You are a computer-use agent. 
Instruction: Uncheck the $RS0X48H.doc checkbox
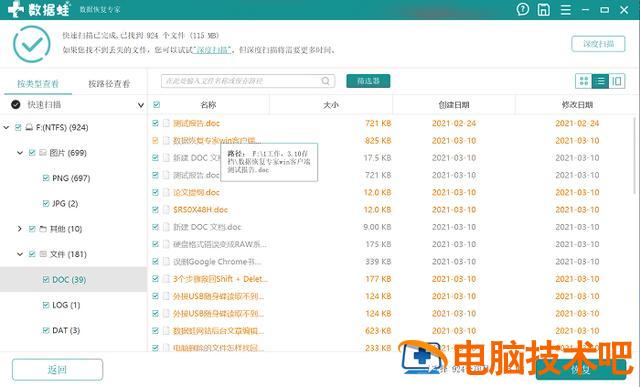click(x=155, y=209)
